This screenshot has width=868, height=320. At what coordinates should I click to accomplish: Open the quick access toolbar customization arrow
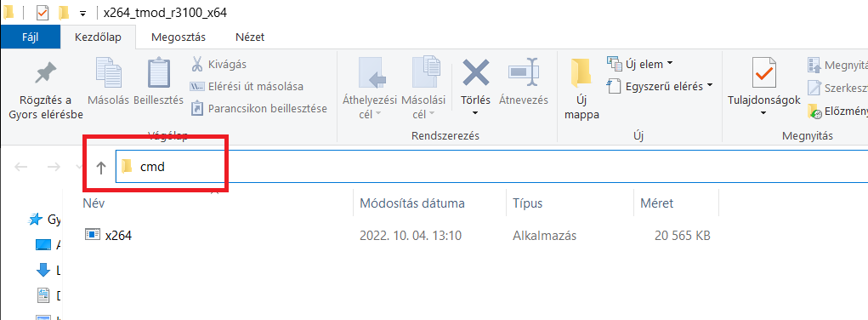pyautogui.click(x=83, y=13)
